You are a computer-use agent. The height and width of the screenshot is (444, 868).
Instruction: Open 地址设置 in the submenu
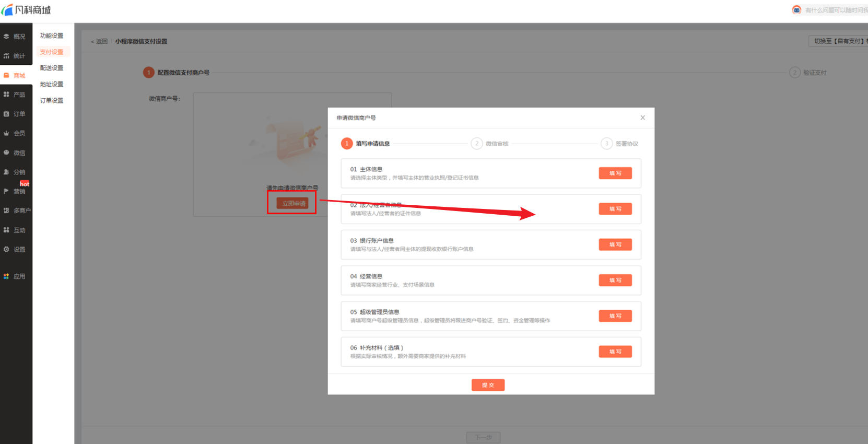coord(52,84)
